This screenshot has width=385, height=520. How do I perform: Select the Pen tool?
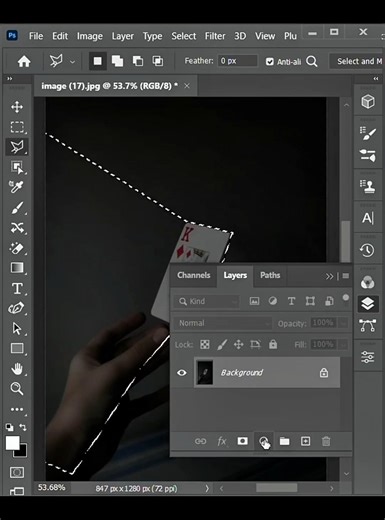17,308
